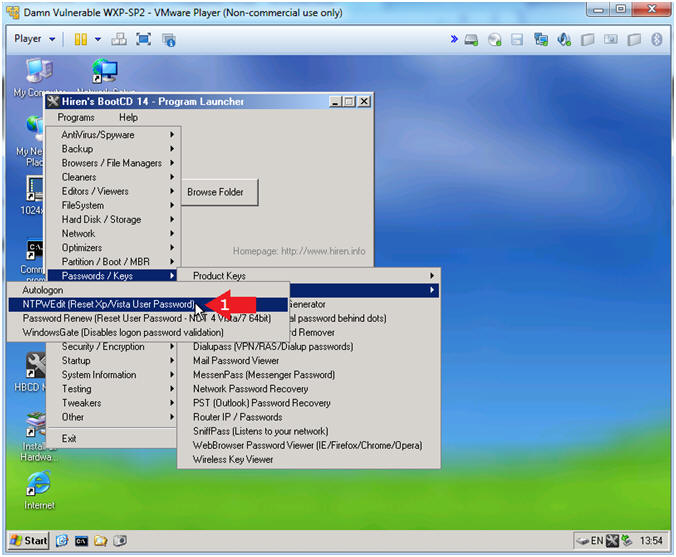
Task: Open the My Computer desktop icon
Action: [x=38, y=71]
